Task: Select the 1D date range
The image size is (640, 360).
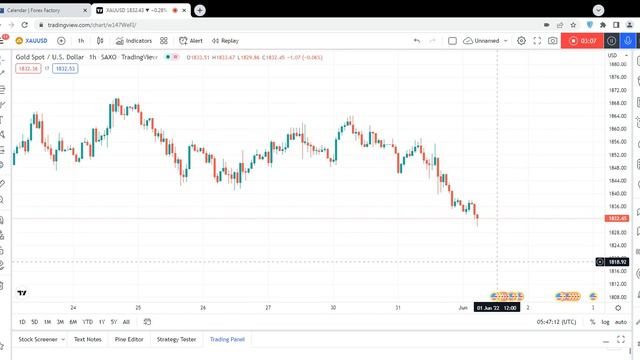Action: (x=22, y=322)
